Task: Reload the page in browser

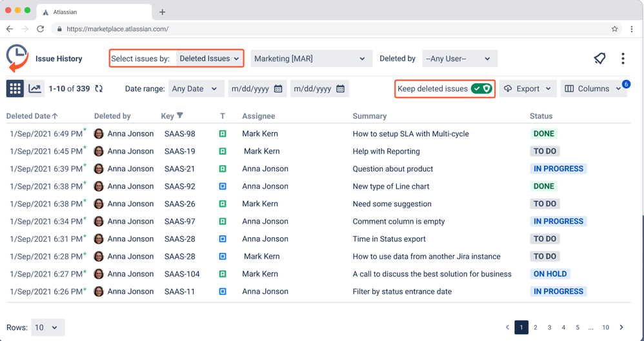Action: click(x=41, y=29)
